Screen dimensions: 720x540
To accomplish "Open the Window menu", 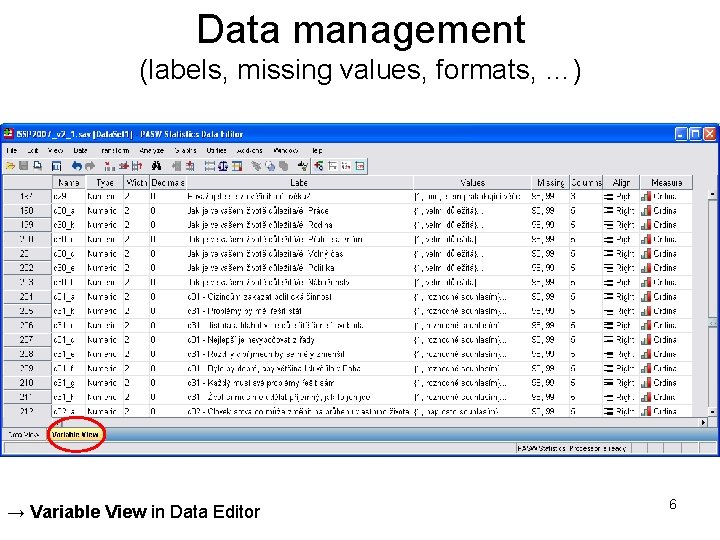I will (x=286, y=151).
